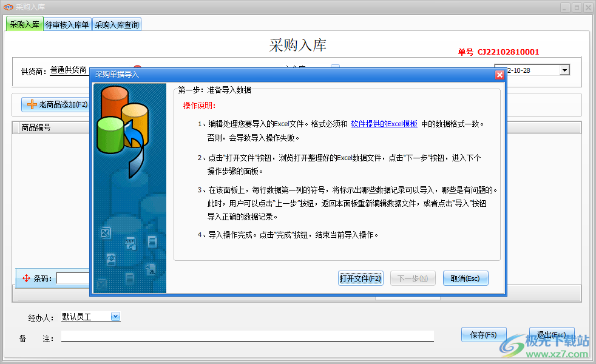Select the 采购入库 tab

24,24
